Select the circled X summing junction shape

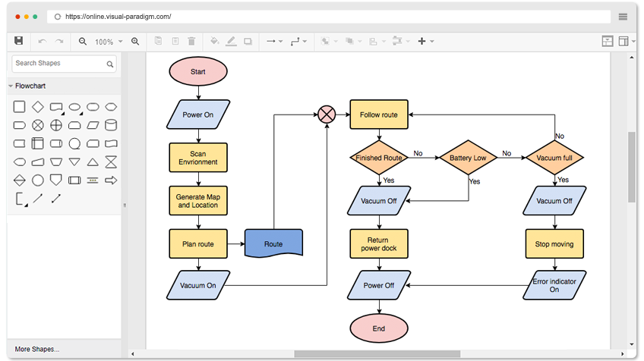coord(38,125)
